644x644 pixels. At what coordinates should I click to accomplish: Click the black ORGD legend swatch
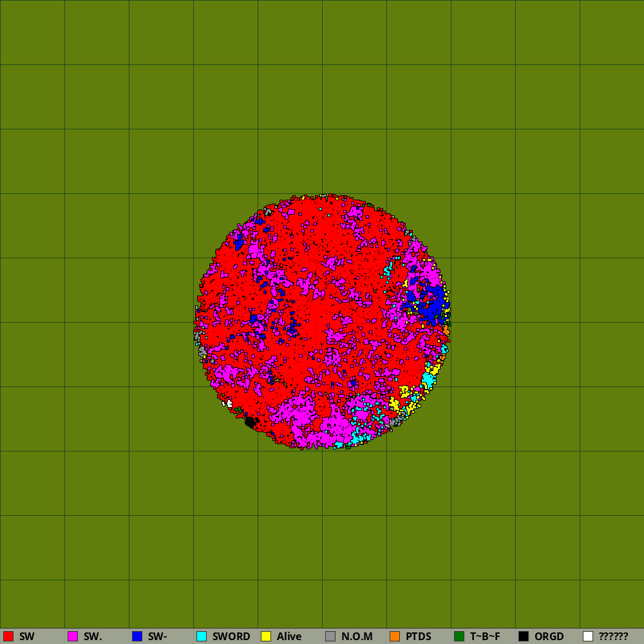(x=524, y=636)
